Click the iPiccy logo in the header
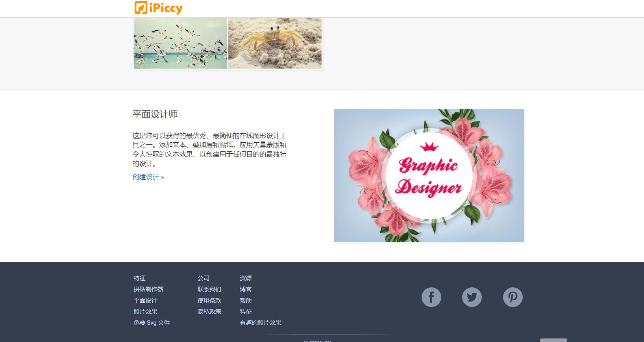 click(158, 8)
